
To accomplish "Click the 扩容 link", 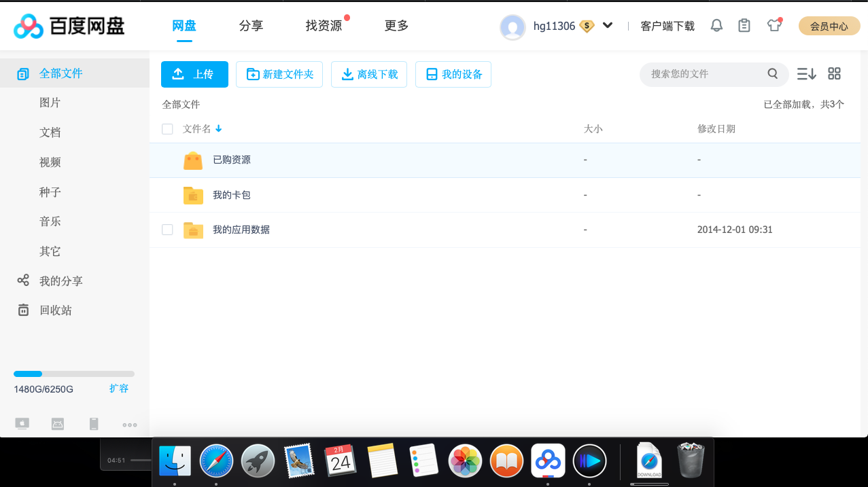I will pyautogui.click(x=119, y=389).
